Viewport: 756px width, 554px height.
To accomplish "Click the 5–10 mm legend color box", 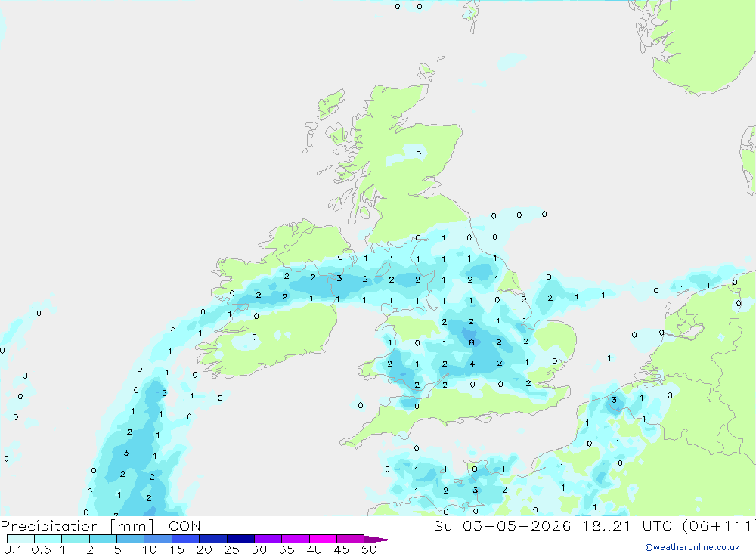I will point(131,539).
